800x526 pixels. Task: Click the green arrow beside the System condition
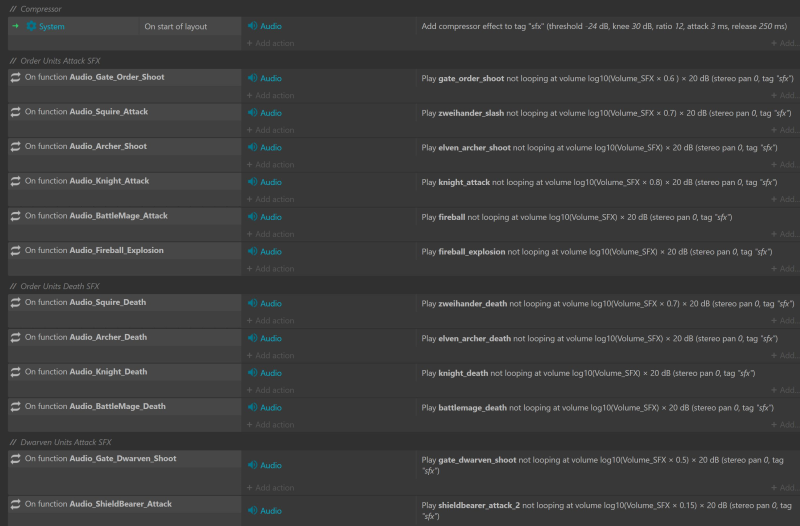[15, 27]
